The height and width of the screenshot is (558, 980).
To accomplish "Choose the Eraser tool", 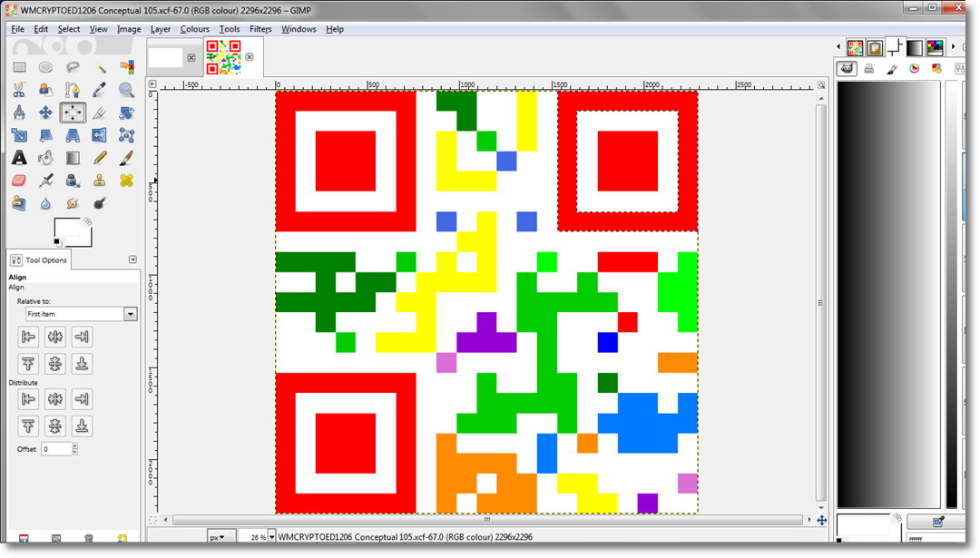I will 19,181.
